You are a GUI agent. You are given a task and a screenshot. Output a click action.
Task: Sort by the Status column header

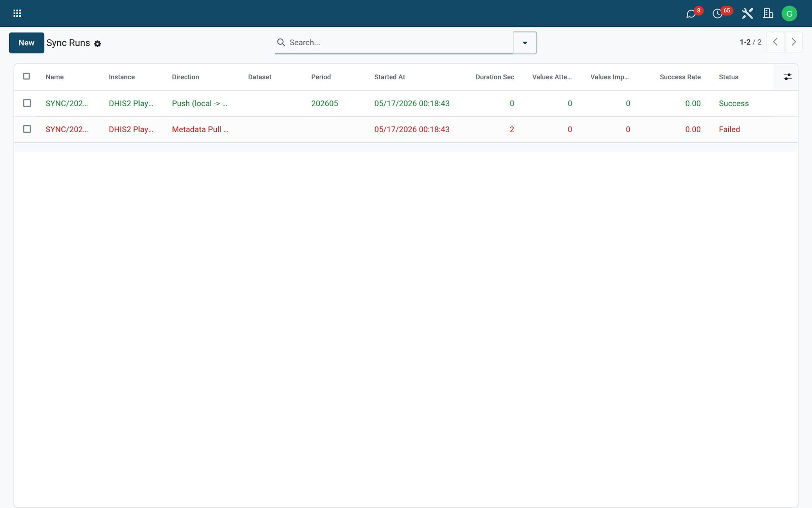(x=728, y=77)
